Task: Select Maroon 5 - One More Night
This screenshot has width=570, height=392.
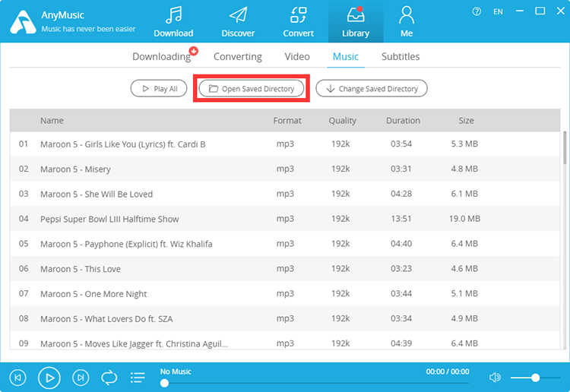Action: click(285, 293)
